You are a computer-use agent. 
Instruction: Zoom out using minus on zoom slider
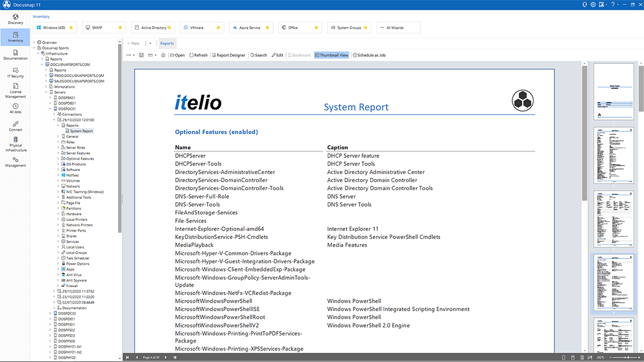pos(611,357)
